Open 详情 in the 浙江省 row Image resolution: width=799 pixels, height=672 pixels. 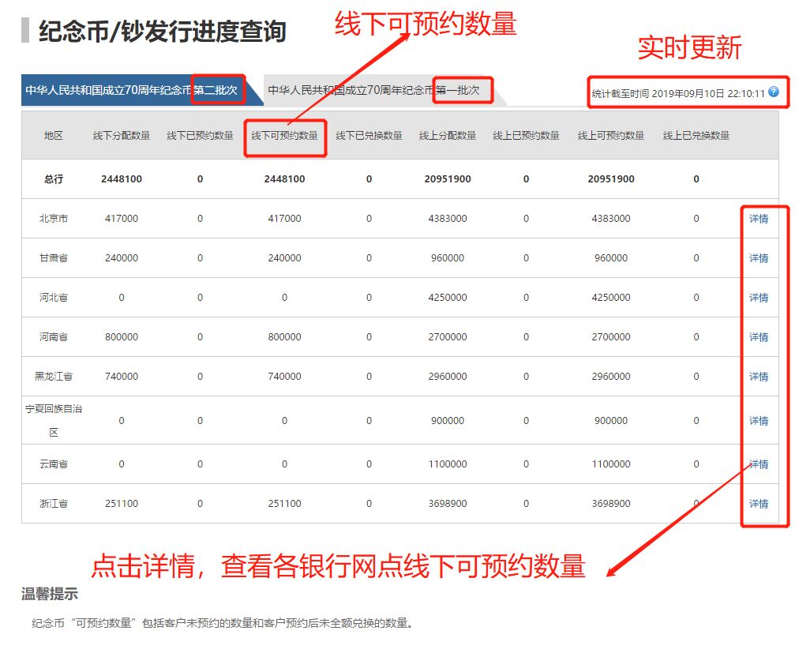tap(758, 504)
